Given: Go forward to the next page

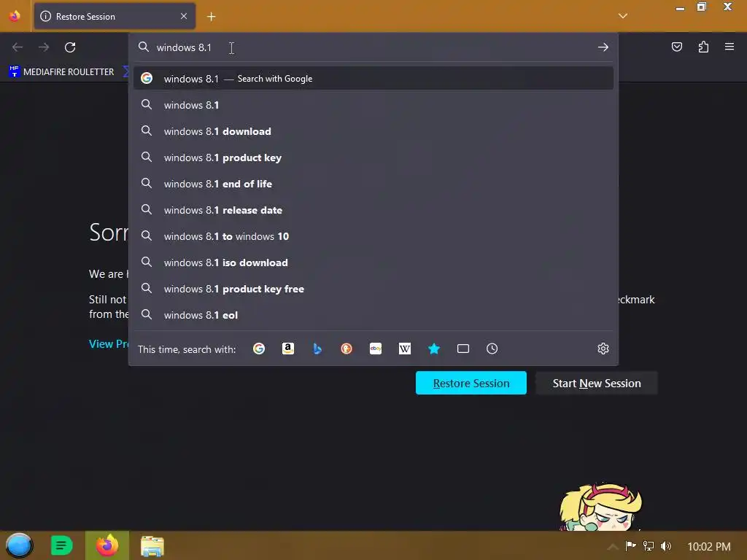Looking at the screenshot, I should click(x=44, y=47).
